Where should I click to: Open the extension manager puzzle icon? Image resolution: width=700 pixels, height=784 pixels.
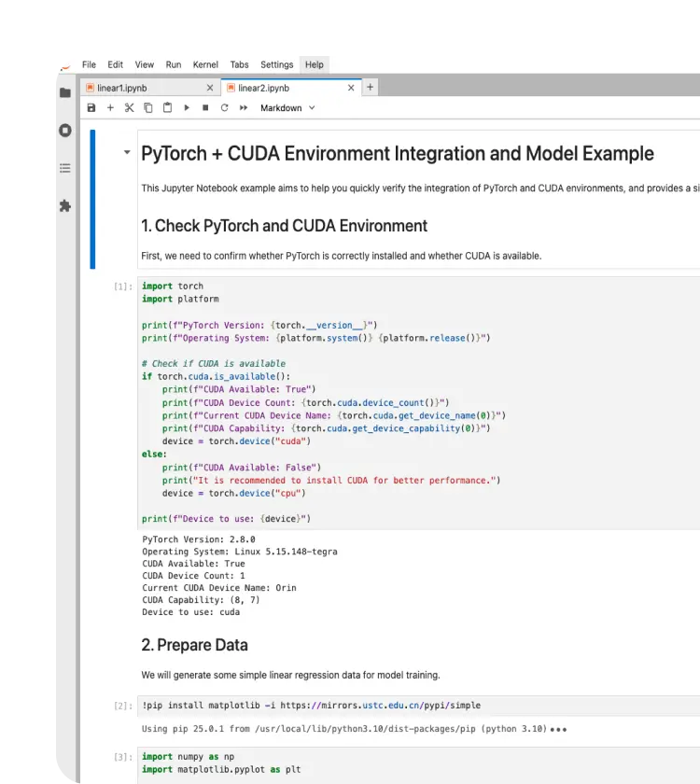click(x=65, y=205)
